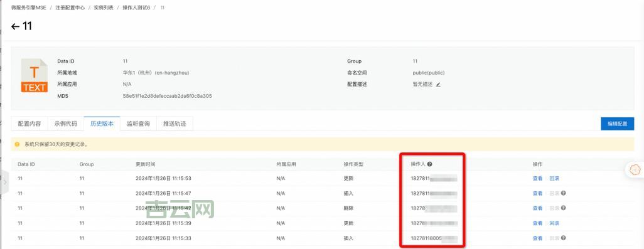This screenshot has width=644, height=249.
Task: Click operator ID 18278118005 in last row
Action: pos(426,238)
